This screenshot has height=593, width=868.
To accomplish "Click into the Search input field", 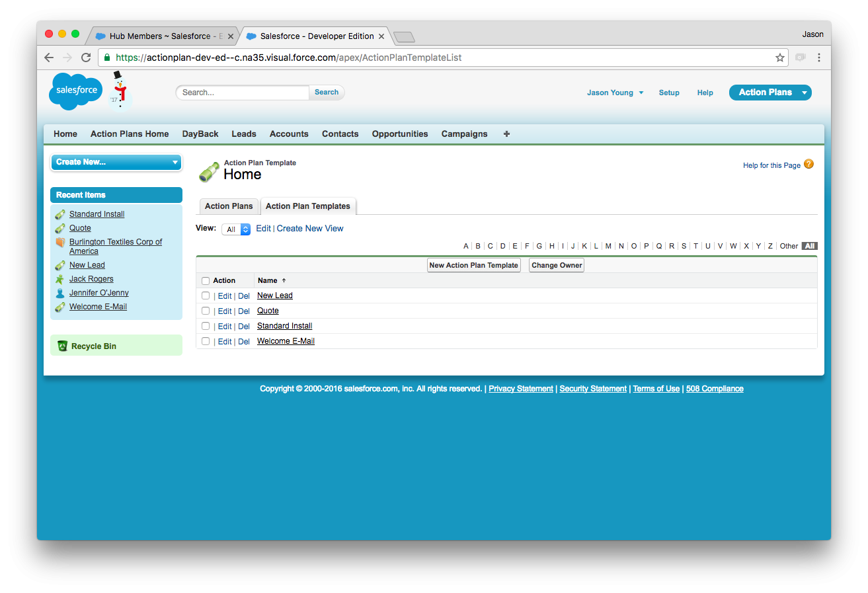I will tap(243, 93).
